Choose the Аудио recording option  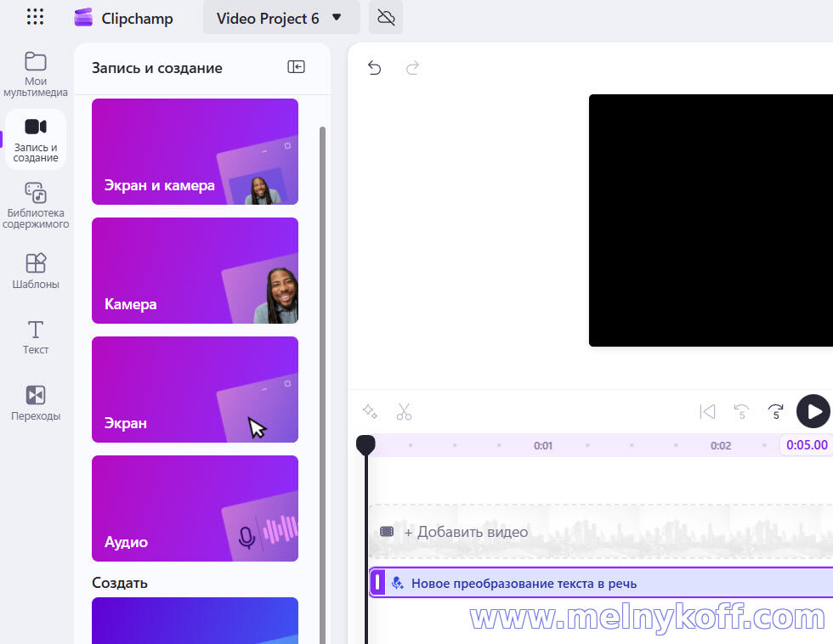pos(195,508)
